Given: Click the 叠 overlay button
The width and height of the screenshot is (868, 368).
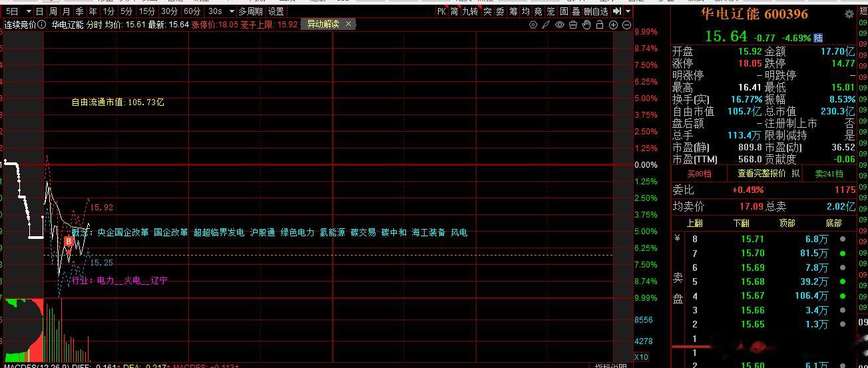Looking at the screenshot, I should click(x=576, y=11).
